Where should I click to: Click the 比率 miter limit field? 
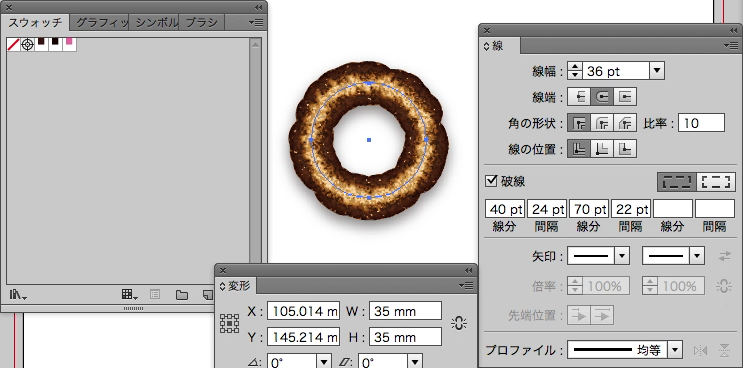[701, 123]
